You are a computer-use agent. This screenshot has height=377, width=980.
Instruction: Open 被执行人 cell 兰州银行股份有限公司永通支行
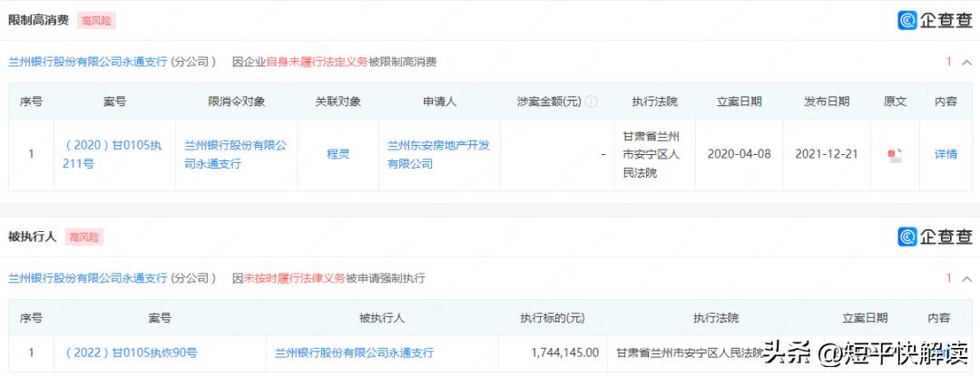[x=355, y=353]
